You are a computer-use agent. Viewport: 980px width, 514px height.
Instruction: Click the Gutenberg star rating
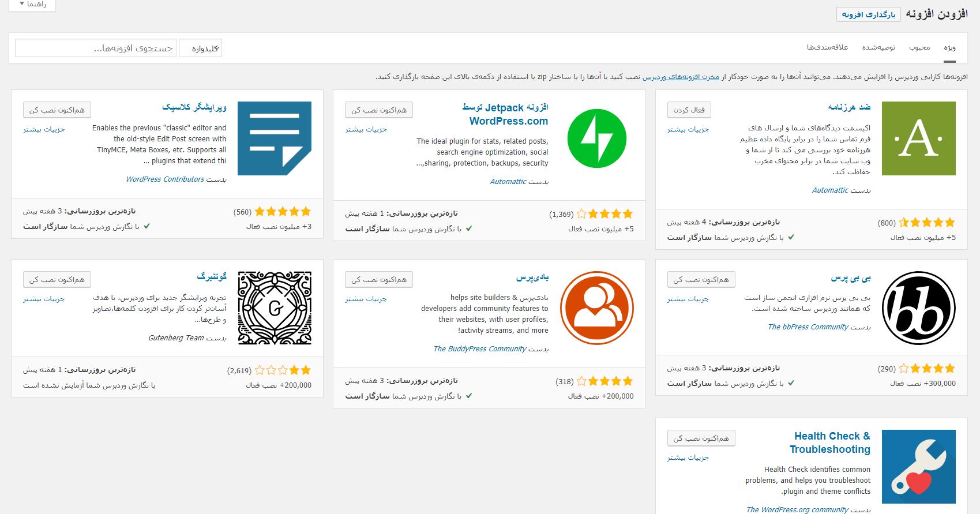point(283,370)
